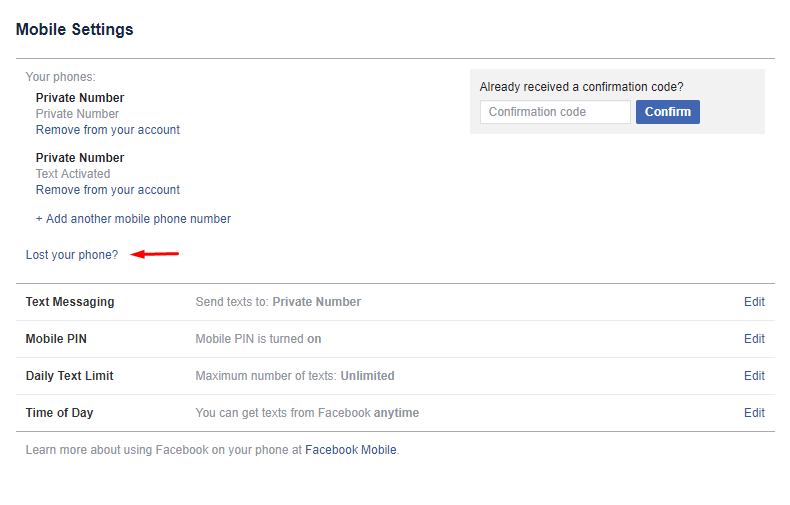This screenshot has height=505, width=790.
Task: Remove the Text Activated phone from account
Action: click(107, 190)
